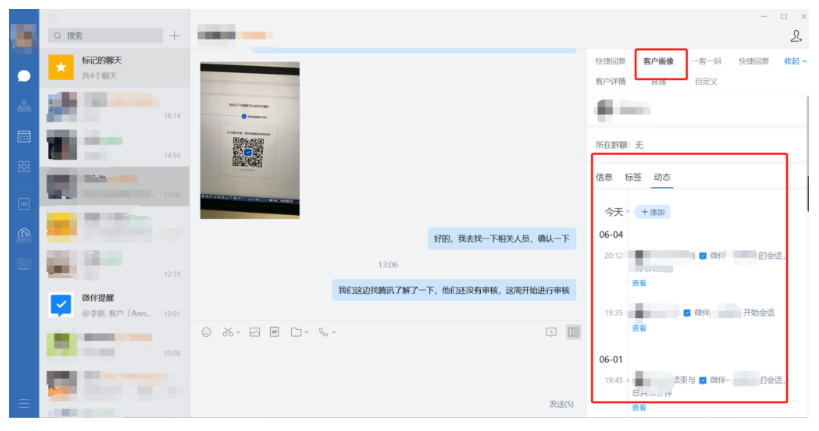Click the blurred customer name in the customer panel
This screenshot has width=819, height=431.
click(635, 110)
